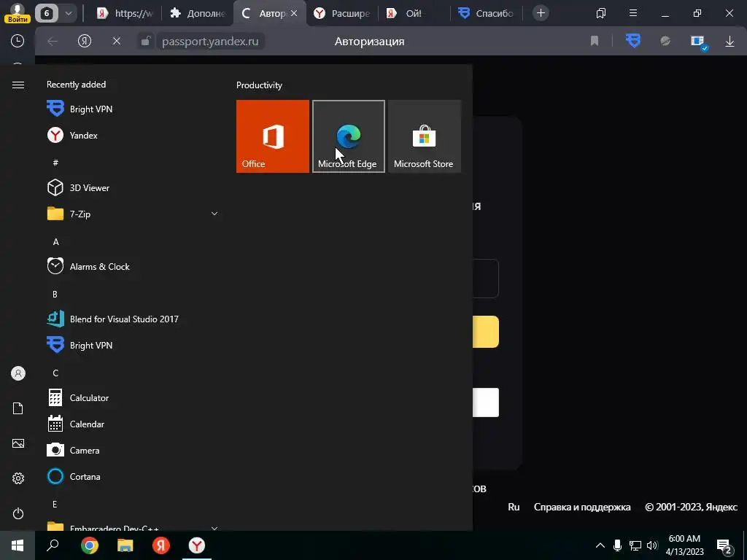Open File Explorer from taskbar
747x560 pixels.
[x=125, y=545]
